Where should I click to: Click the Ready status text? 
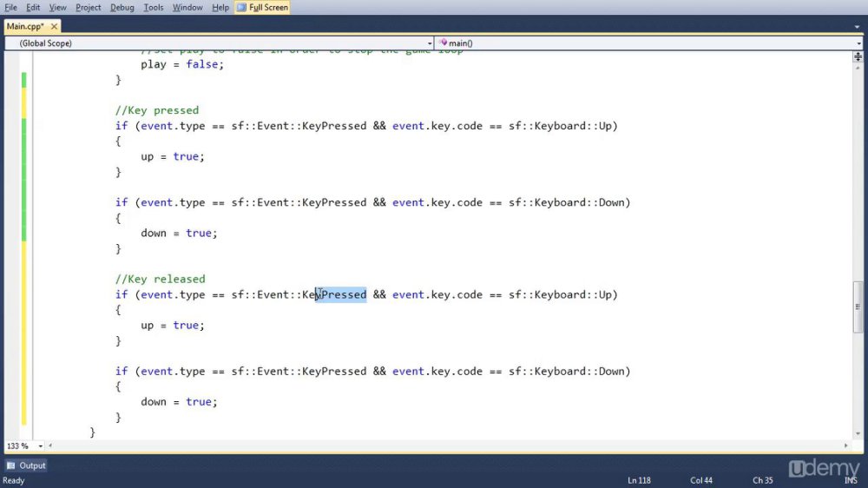pos(14,480)
